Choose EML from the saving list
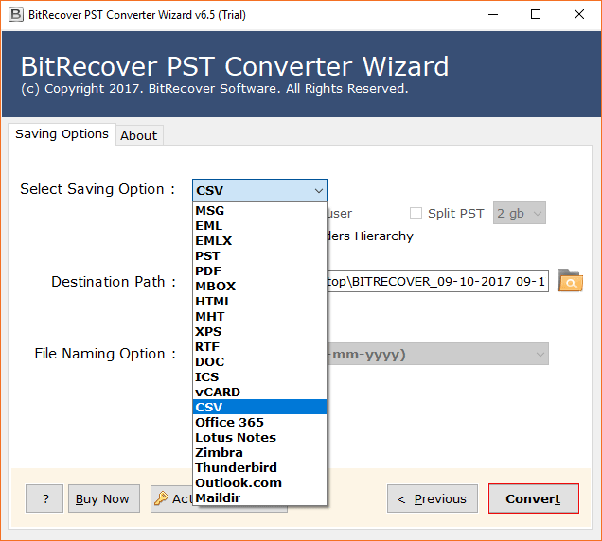This screenshot has height=541, width=602. coord(260,225)
